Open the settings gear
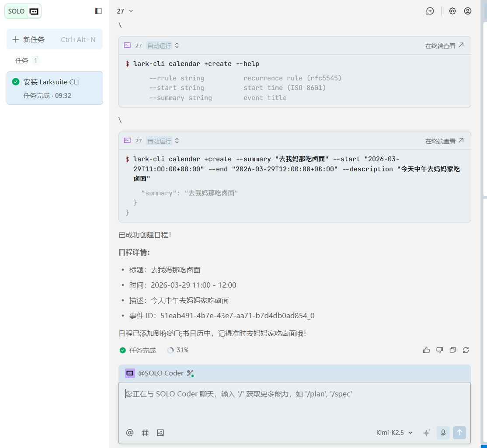 (452, 11)
